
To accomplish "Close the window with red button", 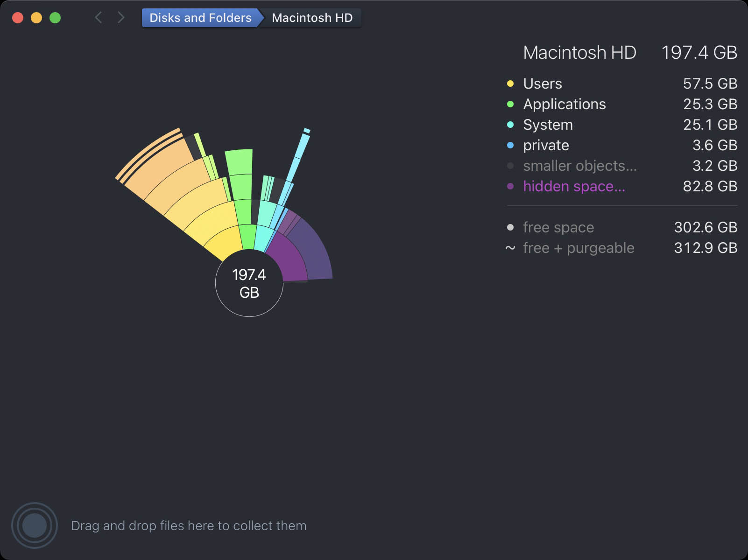I will tap(18, 18).
